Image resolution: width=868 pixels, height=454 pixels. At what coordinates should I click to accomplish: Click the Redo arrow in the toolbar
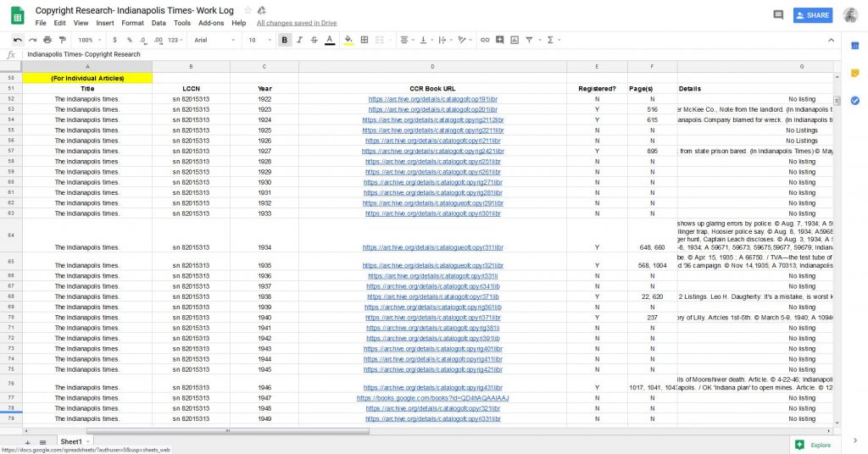[x=33, y=40]
